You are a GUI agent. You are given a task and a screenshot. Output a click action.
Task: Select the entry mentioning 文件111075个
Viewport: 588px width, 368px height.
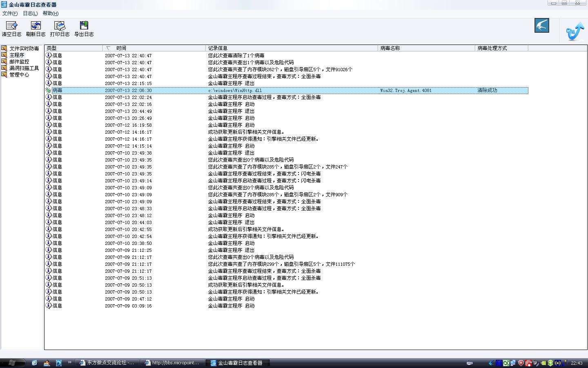281,264
